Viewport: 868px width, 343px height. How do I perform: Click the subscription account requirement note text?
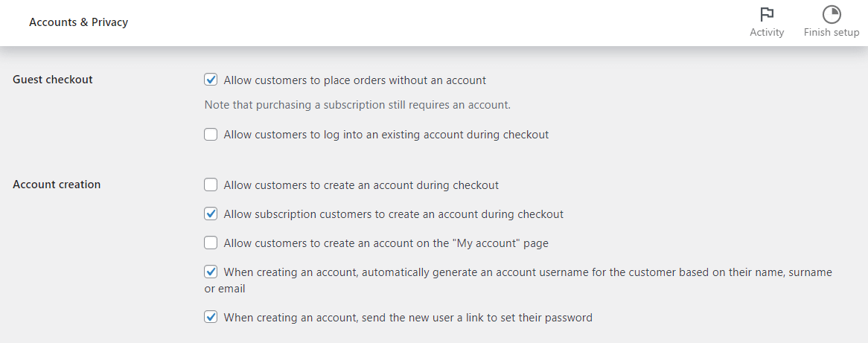pyautogui.click(x=357, y=105)
